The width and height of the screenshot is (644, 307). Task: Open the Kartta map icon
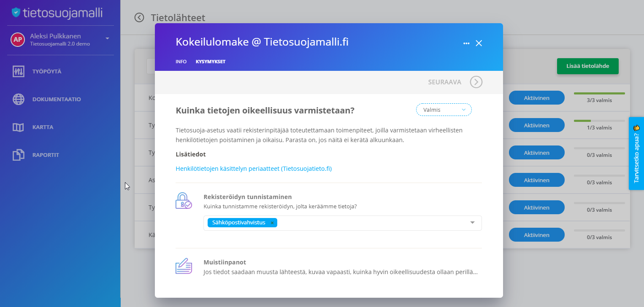18,127
